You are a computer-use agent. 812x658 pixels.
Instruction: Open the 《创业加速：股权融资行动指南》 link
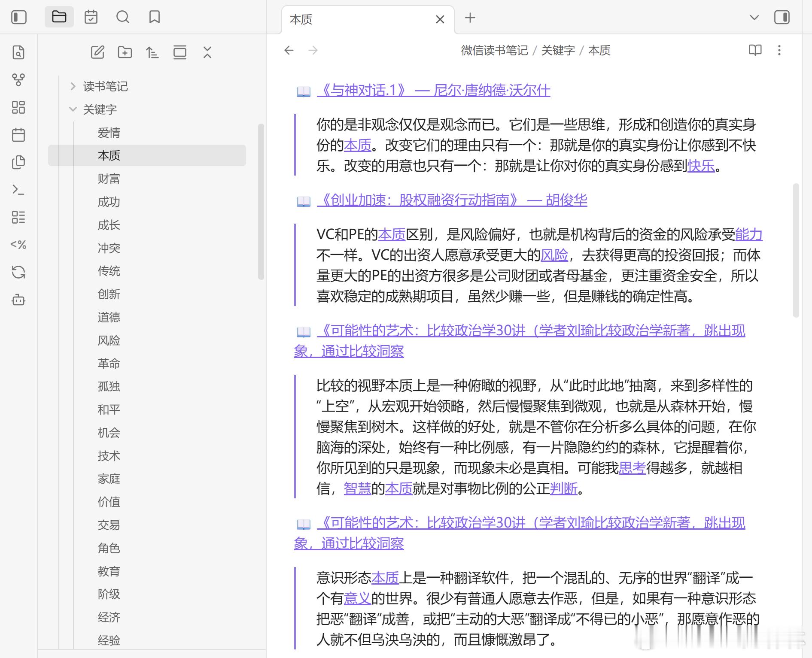pos(452,200)
